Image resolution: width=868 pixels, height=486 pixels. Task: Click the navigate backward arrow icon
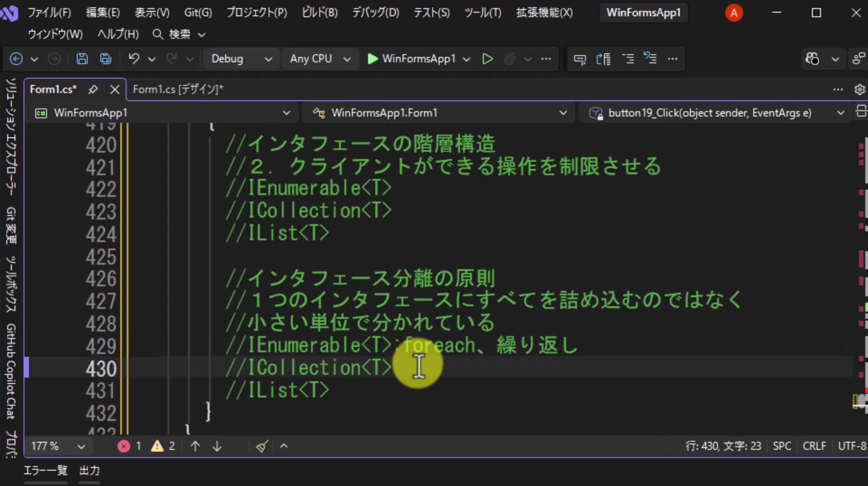tap(16, 59)
